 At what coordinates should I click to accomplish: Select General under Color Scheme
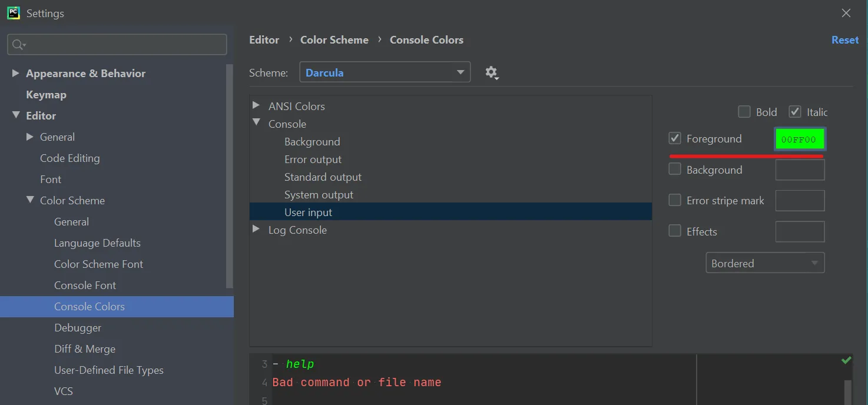pyautogui.click(x=71, y=221)
